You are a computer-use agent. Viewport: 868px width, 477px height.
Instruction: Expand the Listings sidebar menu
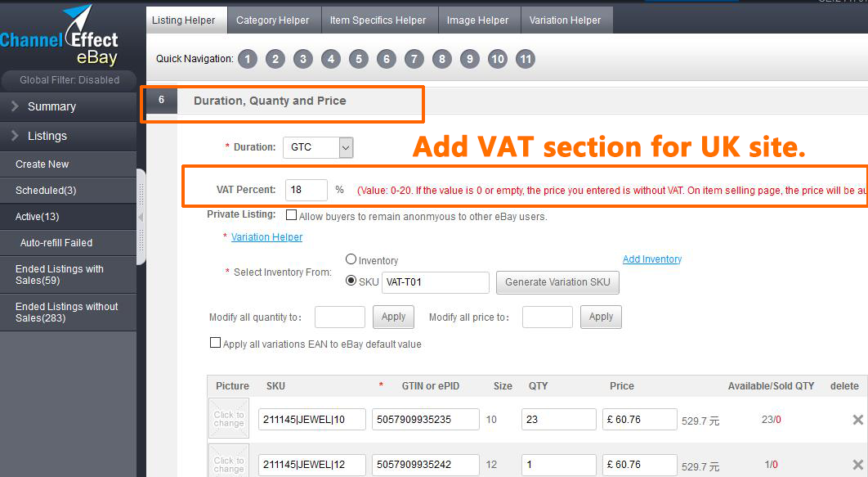(x=68, y=136)
